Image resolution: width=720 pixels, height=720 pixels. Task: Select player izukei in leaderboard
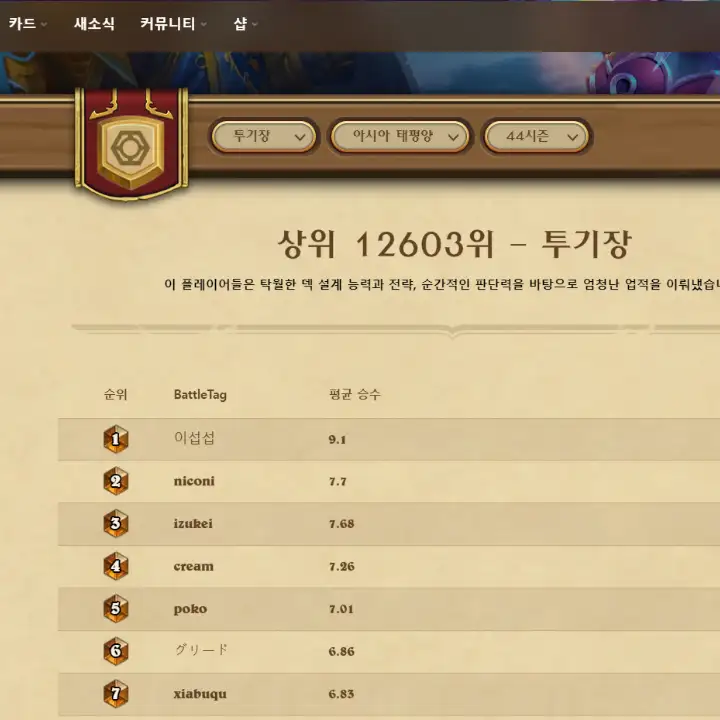coord(193,523)
